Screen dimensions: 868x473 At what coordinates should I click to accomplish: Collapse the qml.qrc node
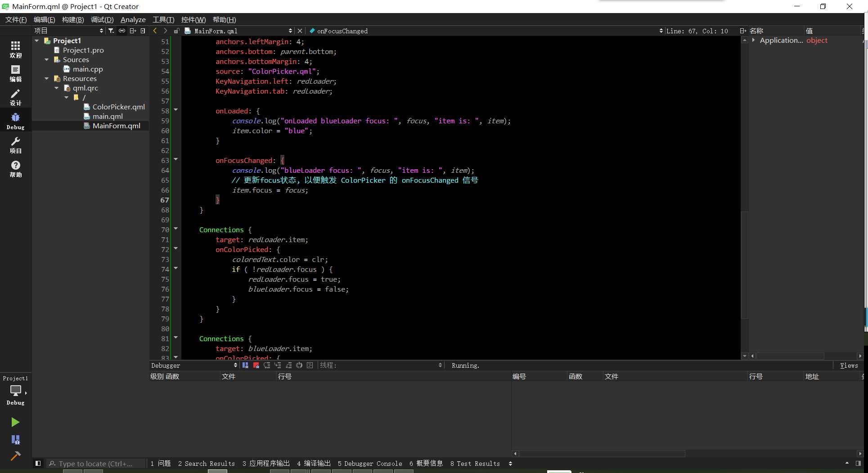pos(57,88)
